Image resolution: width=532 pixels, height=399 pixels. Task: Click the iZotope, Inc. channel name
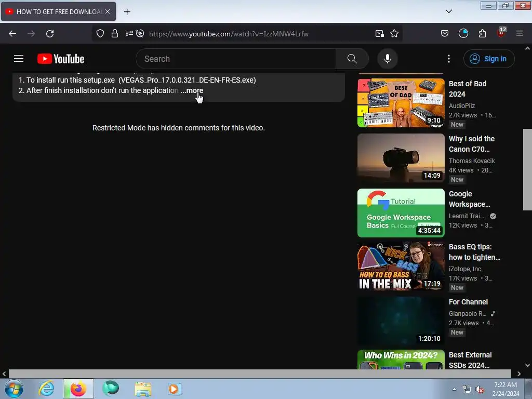click(465, 269)
